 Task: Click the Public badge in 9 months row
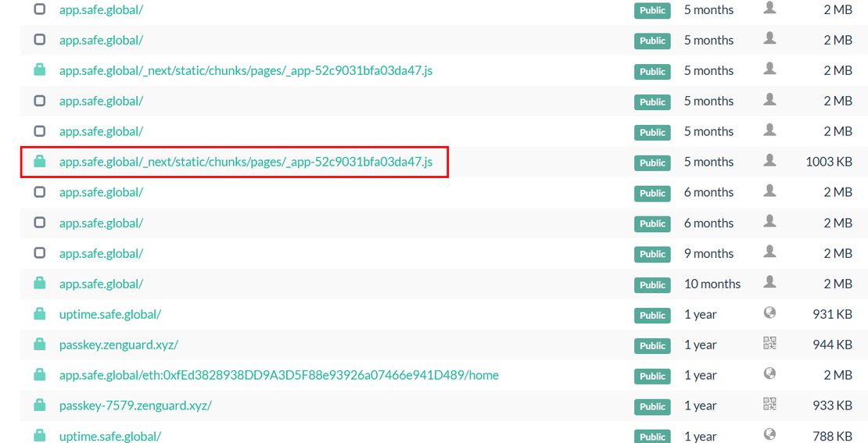coord(652,254)
